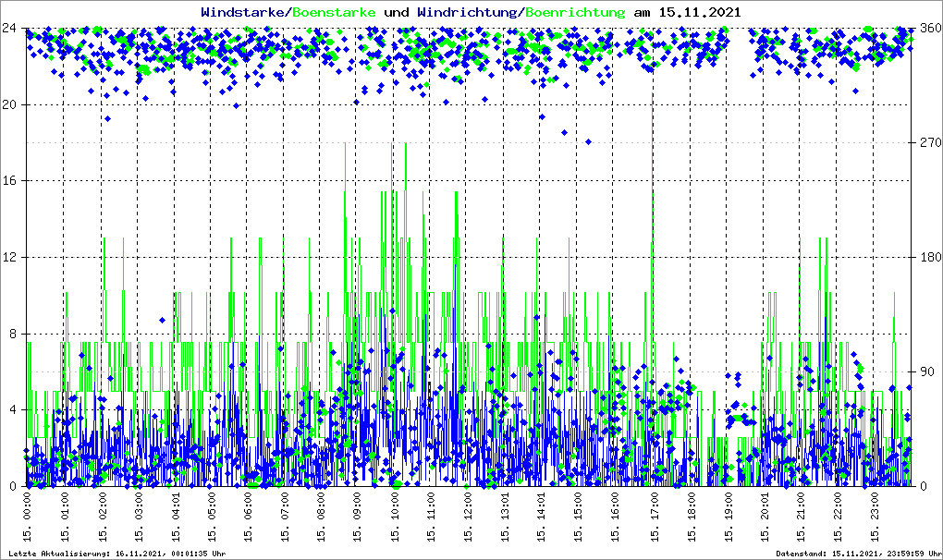Viewport: 943px width, 560px height.
Task: Click the '90' direction axis label
Action: click(928, 371)
